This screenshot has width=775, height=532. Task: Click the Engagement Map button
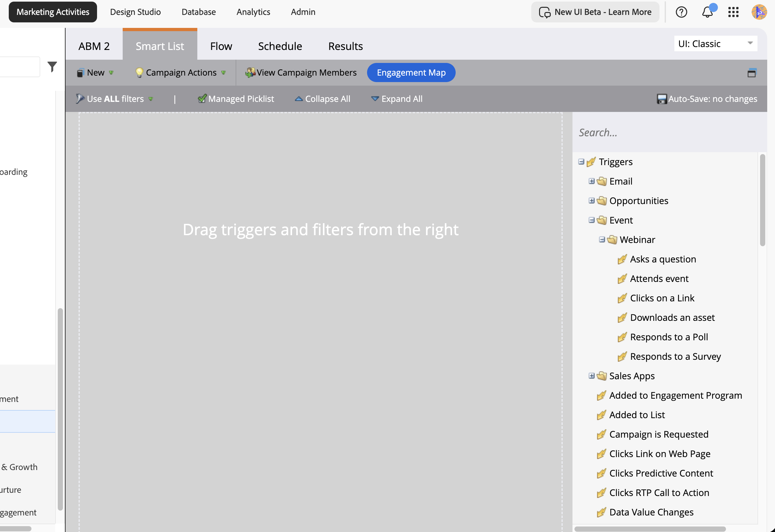411,73
